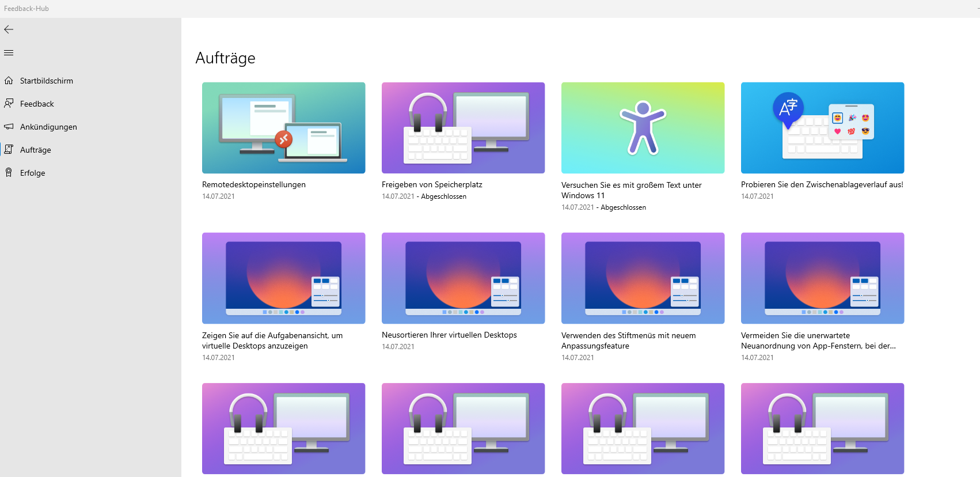Click Abgeschlossen under Freigeben von Speicherplatz

tap(443, 196)
